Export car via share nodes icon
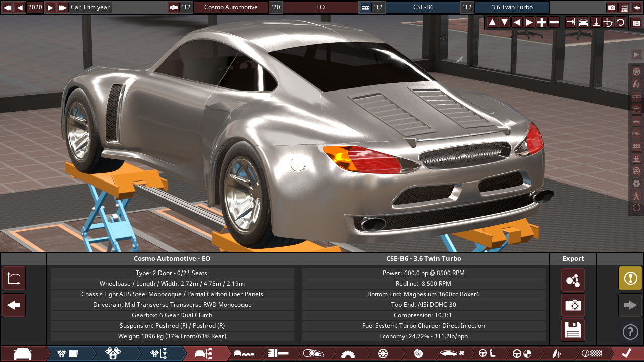This screenshot has width=644, height=362. 573,280
